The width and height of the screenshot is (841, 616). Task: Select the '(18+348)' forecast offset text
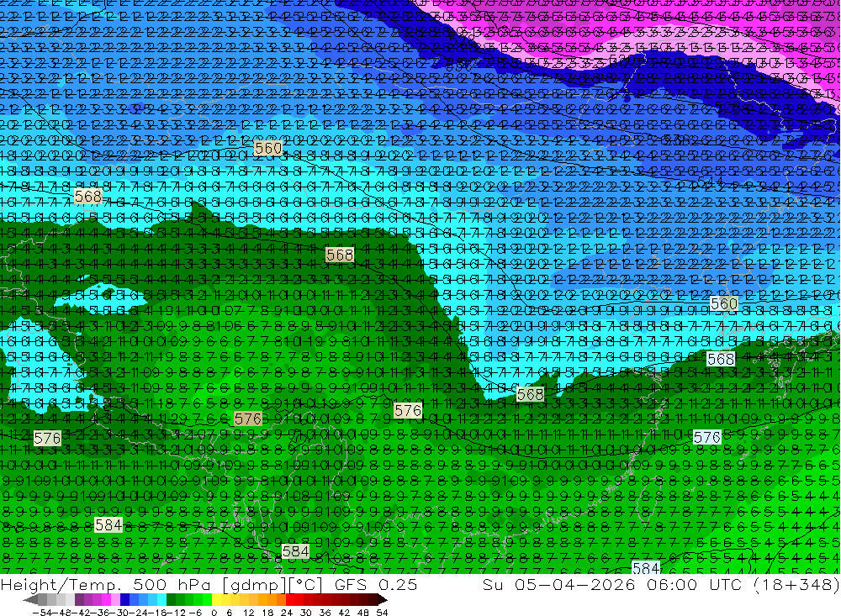pyautogui.click(x=796, y=584)
